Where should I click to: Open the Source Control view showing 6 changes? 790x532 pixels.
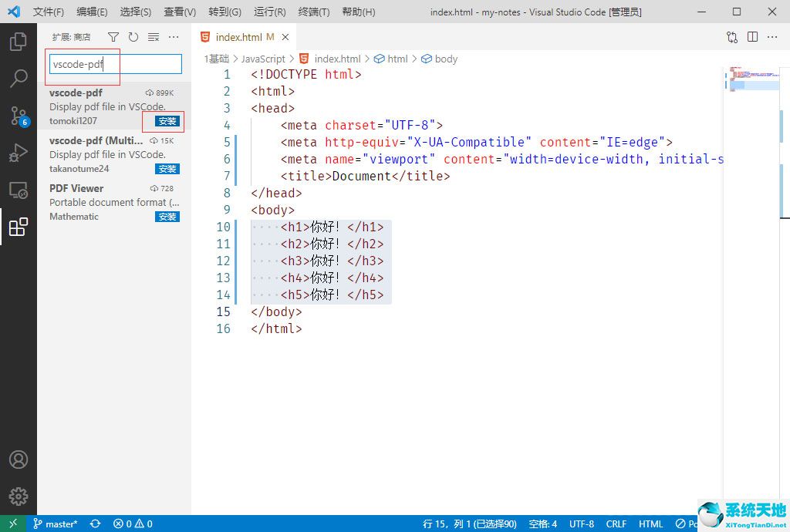19,117
